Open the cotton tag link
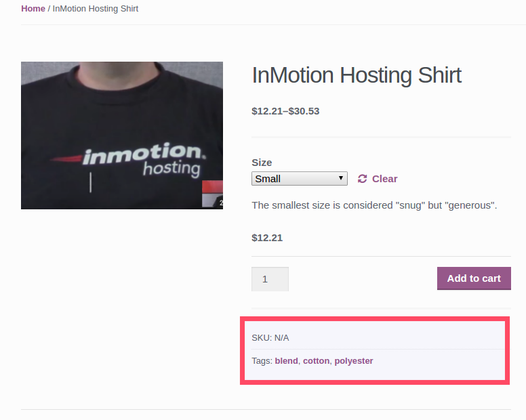Viewport: 526px width, 420px height. click(x=316, y=361)
